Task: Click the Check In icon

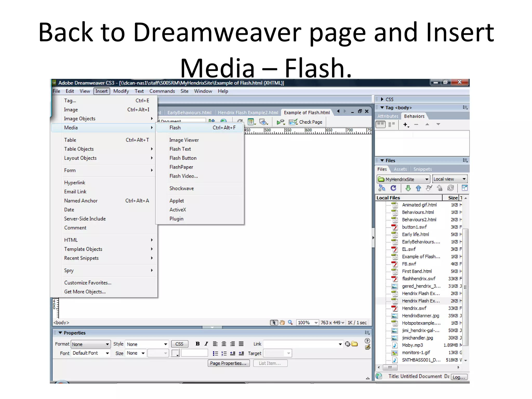Action: coord(440,188)
